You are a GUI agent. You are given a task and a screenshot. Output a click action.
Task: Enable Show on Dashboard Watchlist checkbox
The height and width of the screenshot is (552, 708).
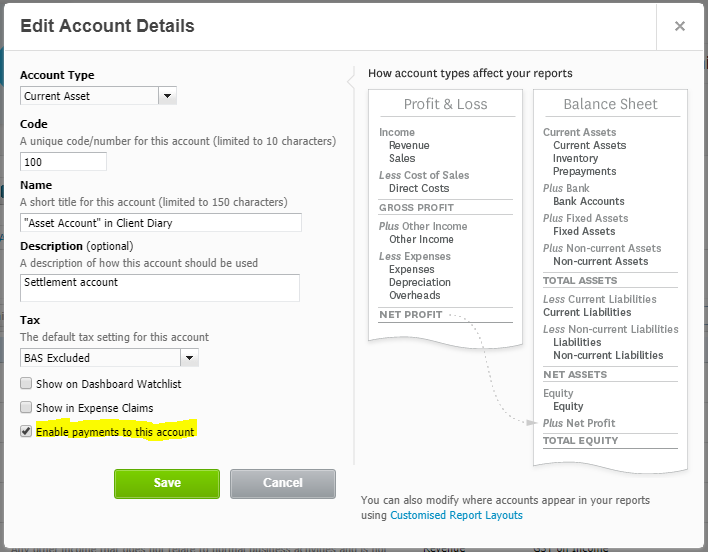click(x=26, y=384)
